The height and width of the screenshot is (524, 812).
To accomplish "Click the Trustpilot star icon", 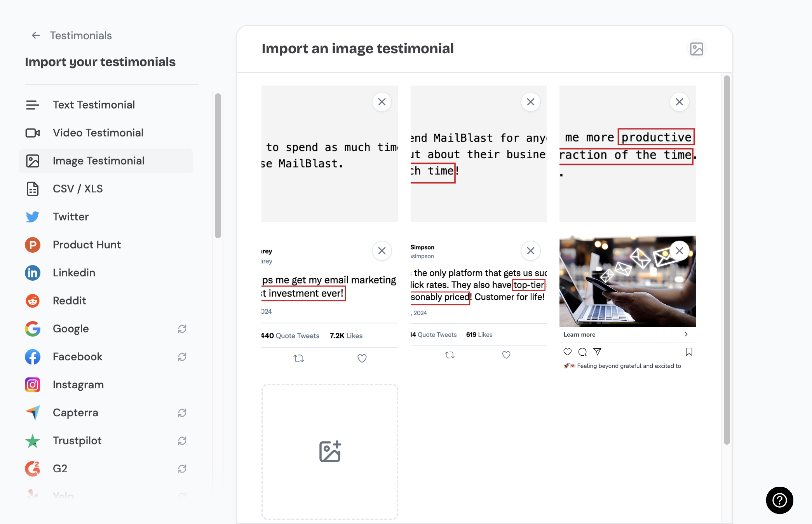I will pyautogui.click(x=33, y=440).
